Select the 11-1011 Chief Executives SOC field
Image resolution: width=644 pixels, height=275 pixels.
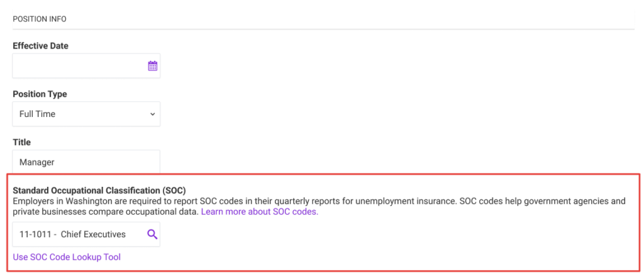(86, 234)
